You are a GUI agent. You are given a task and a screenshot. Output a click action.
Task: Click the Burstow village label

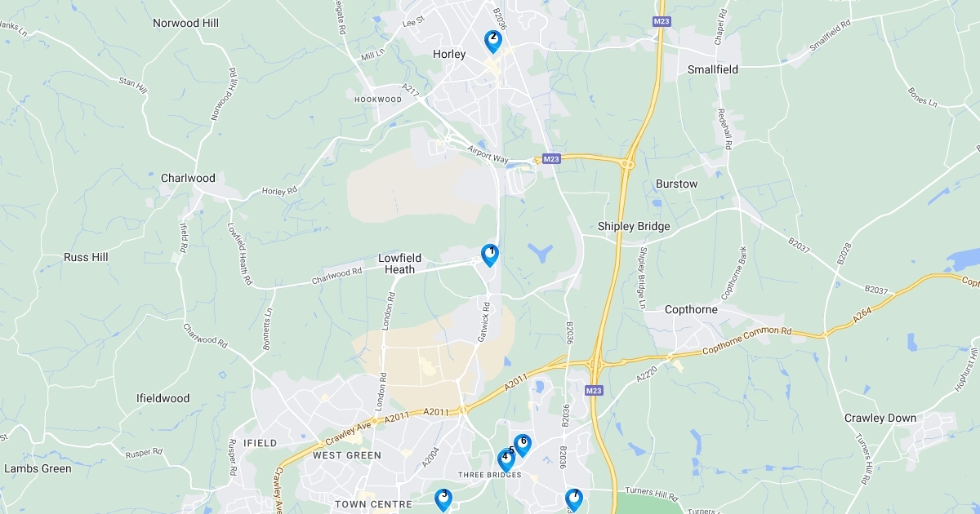tap(677, 184)
